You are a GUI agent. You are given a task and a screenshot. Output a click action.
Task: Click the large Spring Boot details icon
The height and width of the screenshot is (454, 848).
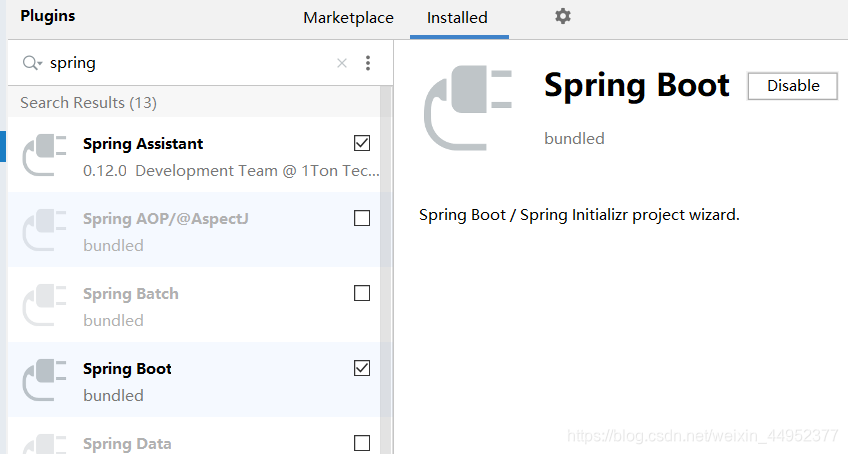click(468, 108)
